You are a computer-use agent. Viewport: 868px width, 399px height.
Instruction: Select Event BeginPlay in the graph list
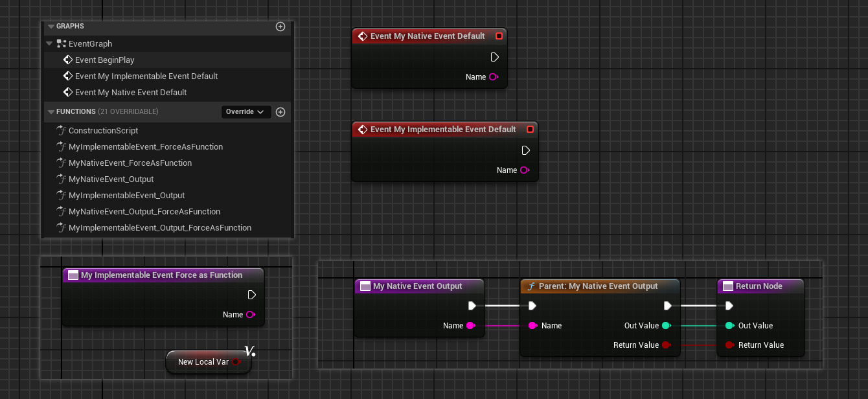pos(104,60)
